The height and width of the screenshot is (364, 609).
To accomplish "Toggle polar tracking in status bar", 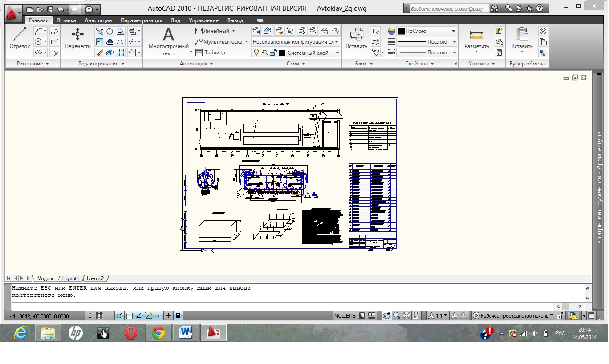I will [119, 316].
